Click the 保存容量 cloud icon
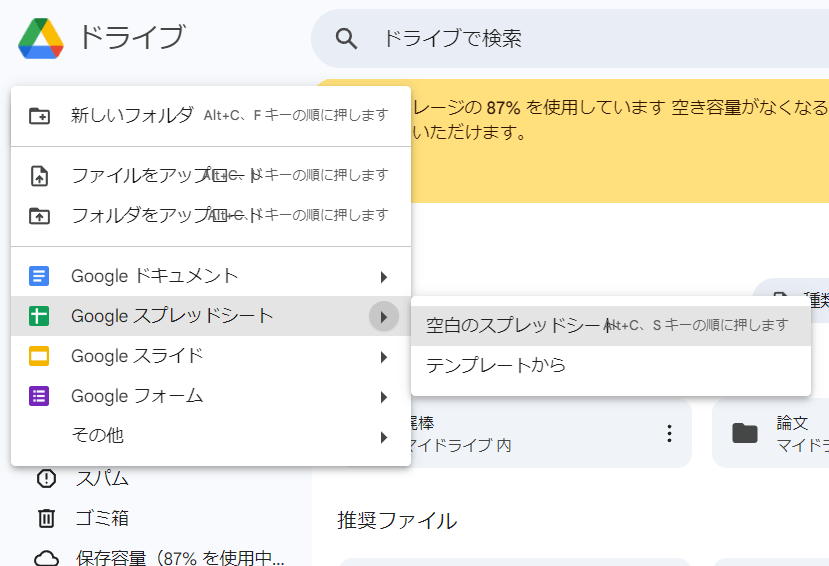Screen dimensions: 829x566 point(47,558)
